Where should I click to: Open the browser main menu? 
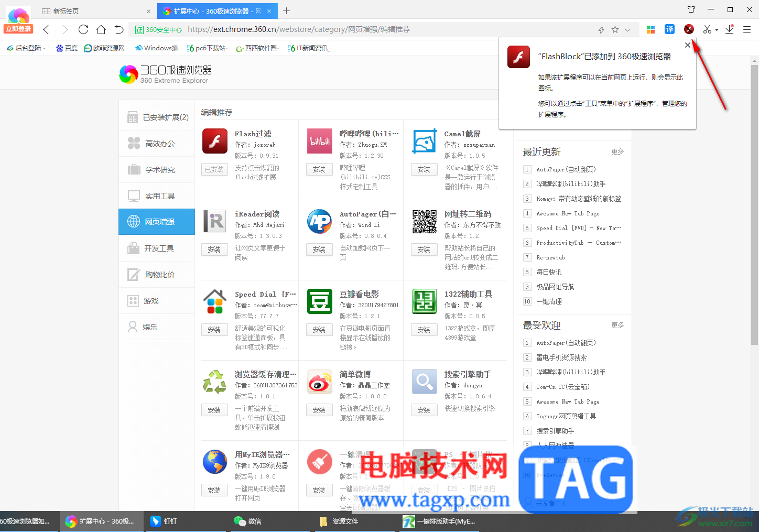coord(747,29)
